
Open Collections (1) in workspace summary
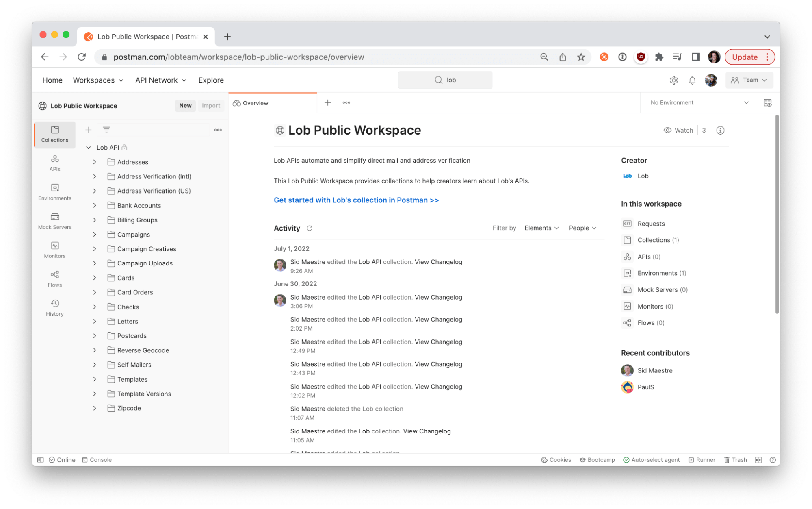(x=658, y=240)
